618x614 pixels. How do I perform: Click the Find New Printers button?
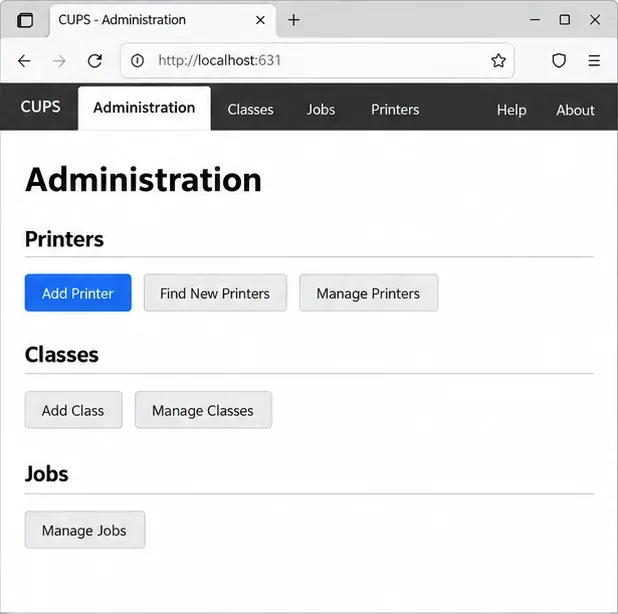point(215,293)
